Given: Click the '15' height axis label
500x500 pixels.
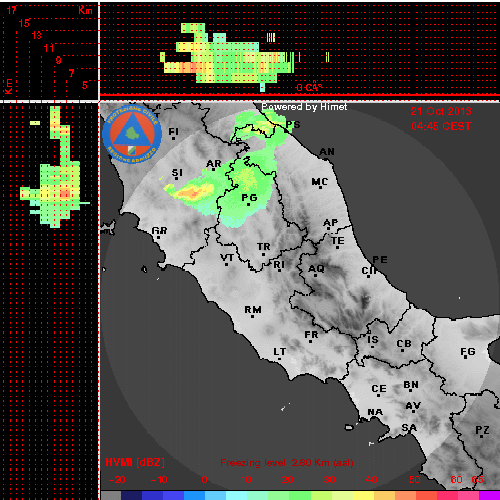Looking at the screenshot, I should 24,23.
